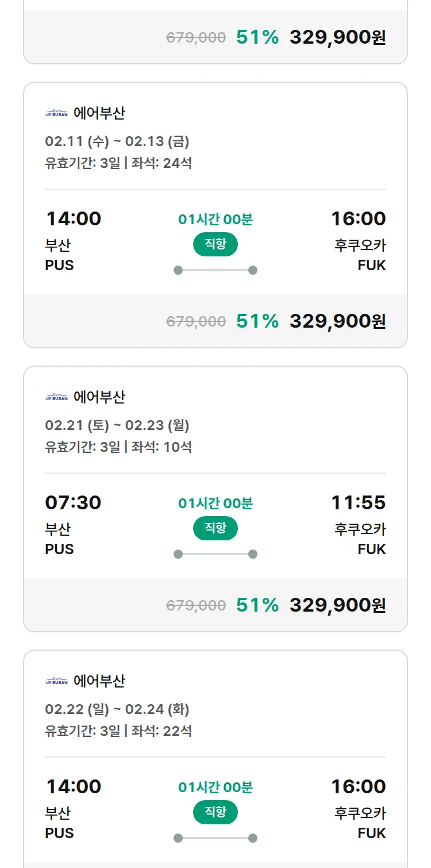Click the Air Busan logo in the 02.22 flight card
Screen dimensions: 431x868
(56, 681)
